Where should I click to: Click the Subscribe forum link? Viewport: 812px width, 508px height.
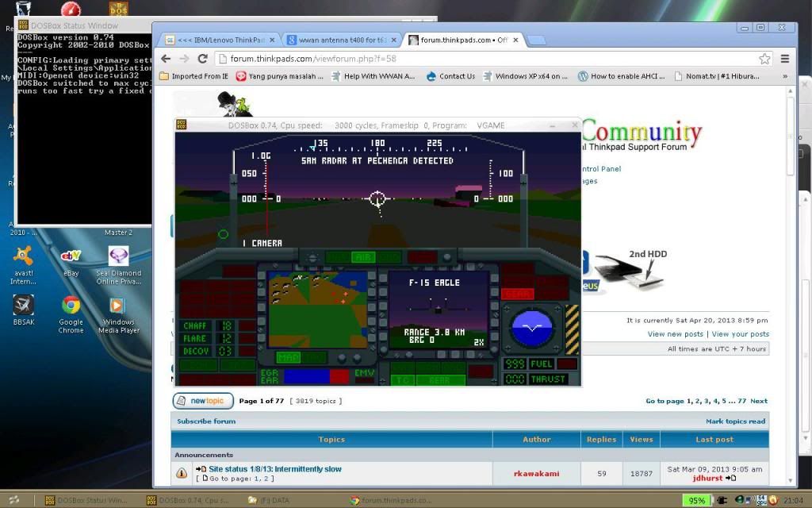[x=205, y=421]
